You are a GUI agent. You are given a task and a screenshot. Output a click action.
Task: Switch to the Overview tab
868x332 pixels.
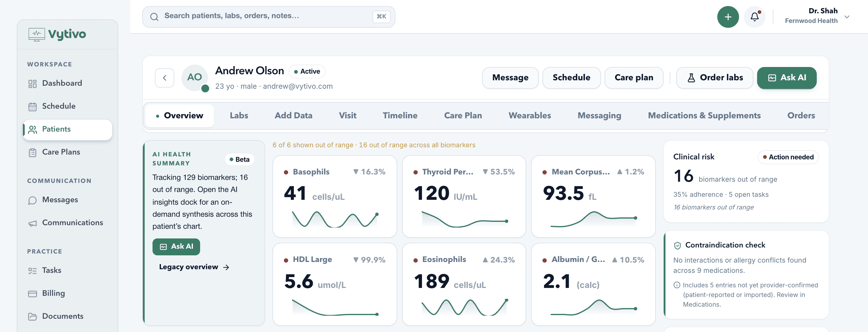(x=180, y=116)
